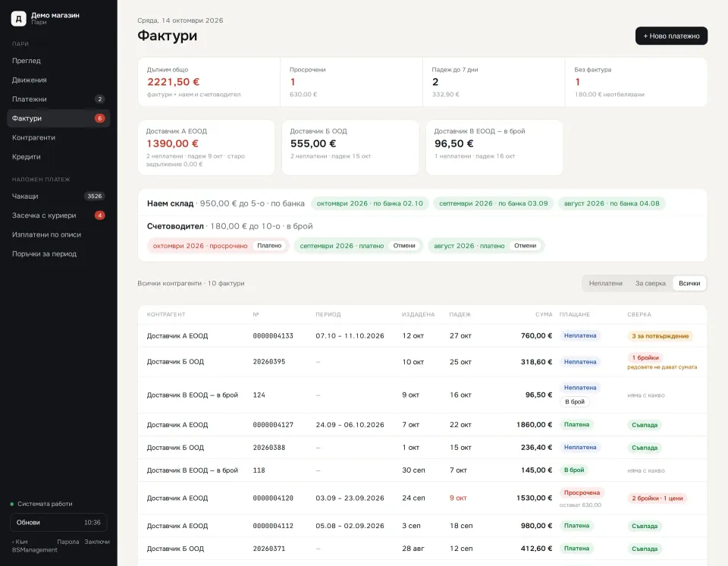This screenshot has height=566, width=728.
Task: Click the rent chip септември 2026 по банка 03.09
Action: tap(493, 203)
